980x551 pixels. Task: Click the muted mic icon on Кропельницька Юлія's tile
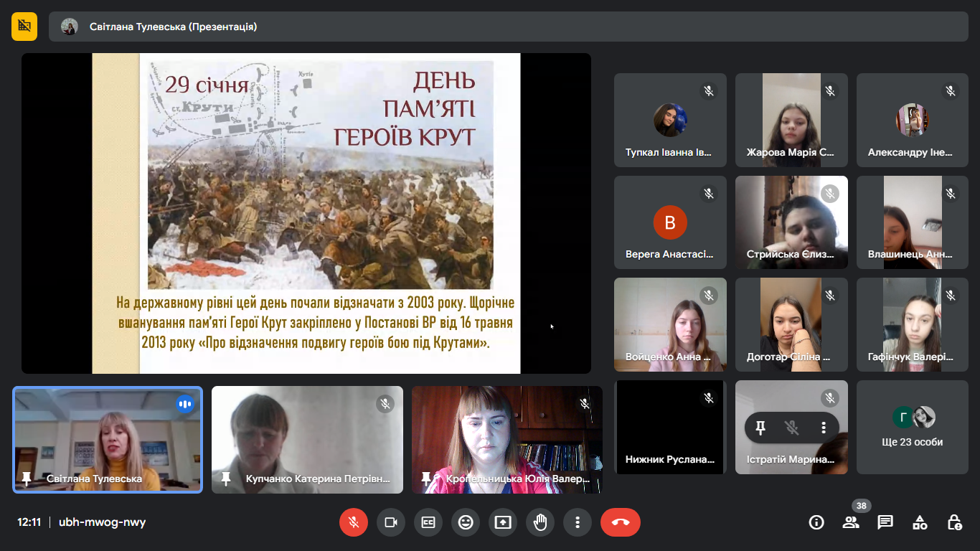tap(585, 404)
